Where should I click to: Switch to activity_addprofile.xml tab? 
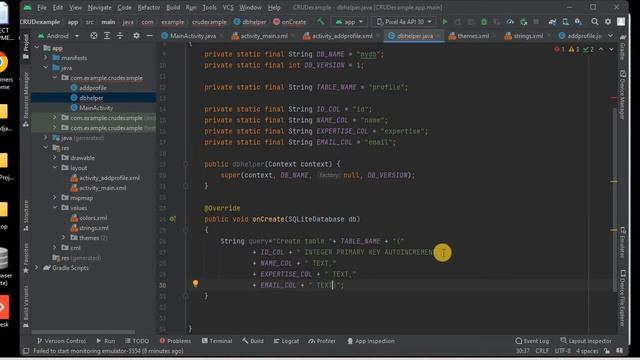click(x=341, y=36)
